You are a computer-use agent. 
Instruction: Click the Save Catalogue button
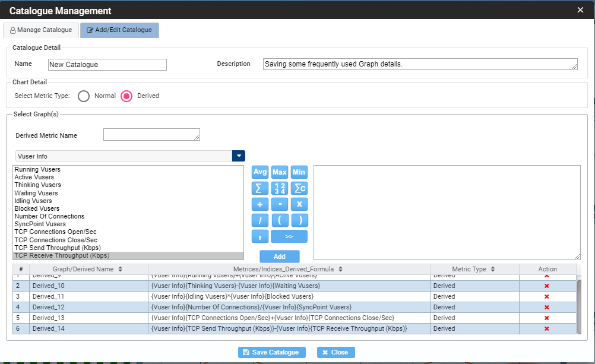click(x=272, y=352)
